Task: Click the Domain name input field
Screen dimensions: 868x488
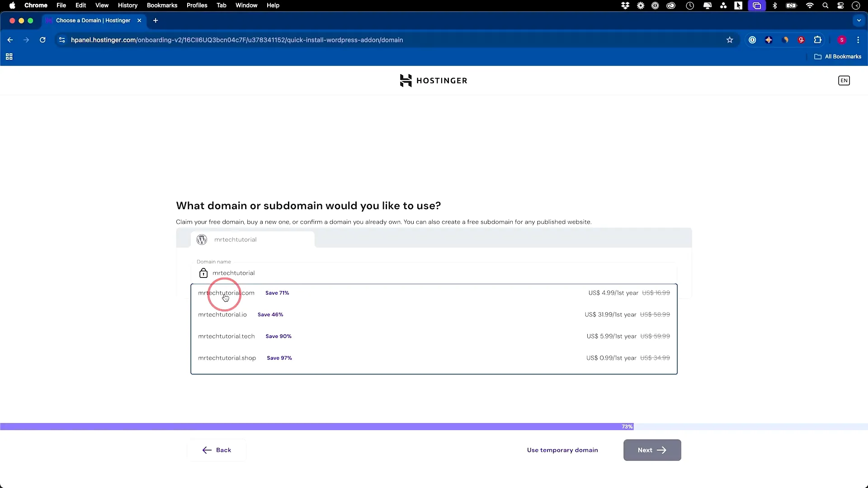Action: (434, 273)
